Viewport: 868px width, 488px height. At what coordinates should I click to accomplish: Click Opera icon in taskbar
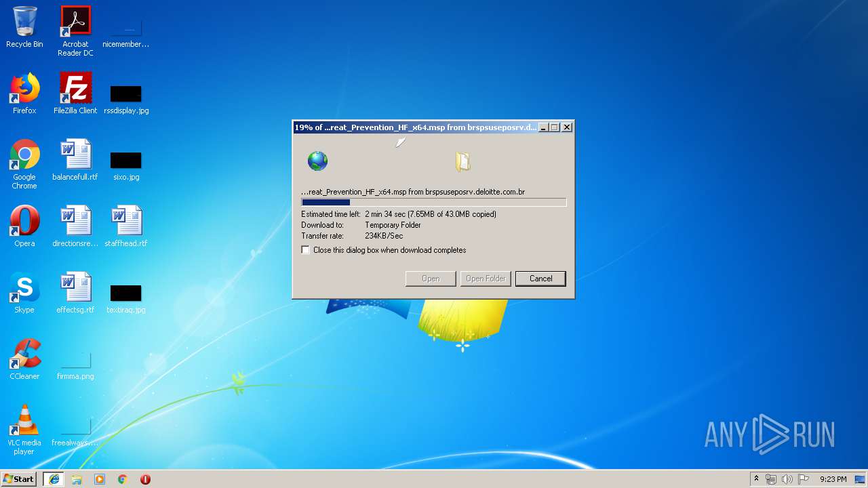click(x=145, y=479)
